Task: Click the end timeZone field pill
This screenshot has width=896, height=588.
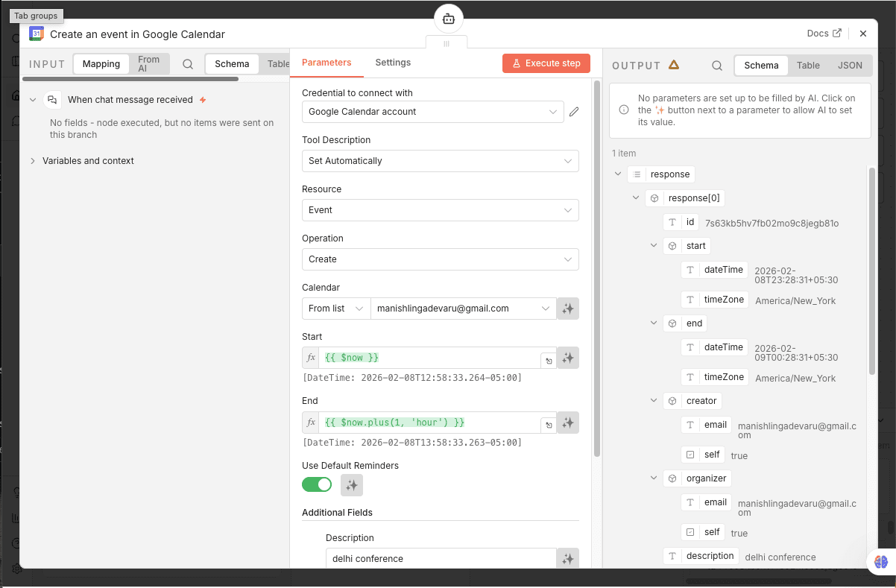Action: click(x=715, y=377)
